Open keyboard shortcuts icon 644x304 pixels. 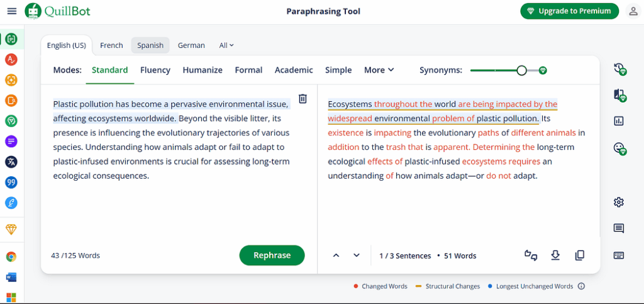(619, 256)
